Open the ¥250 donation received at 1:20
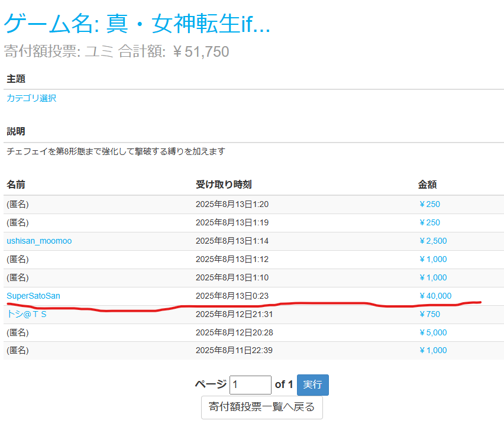504x430 pixels. 429,204
